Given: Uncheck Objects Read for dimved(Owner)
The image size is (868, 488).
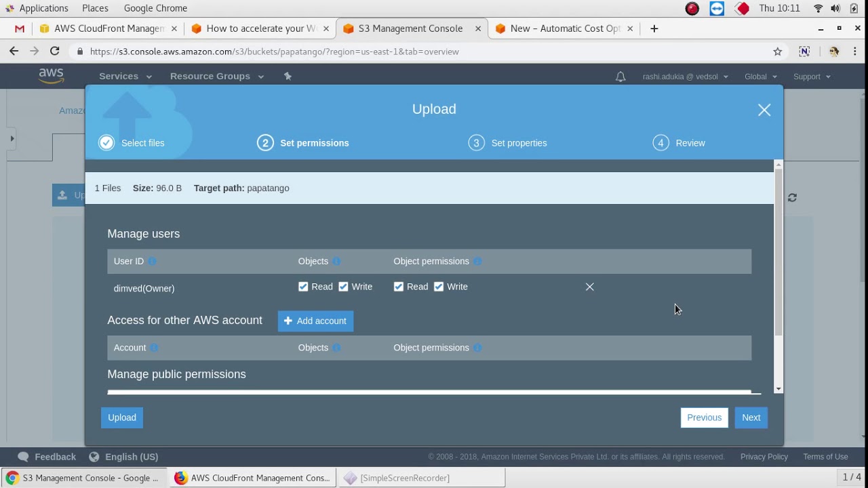Looking at the screenshot, I should coord(303,287).
